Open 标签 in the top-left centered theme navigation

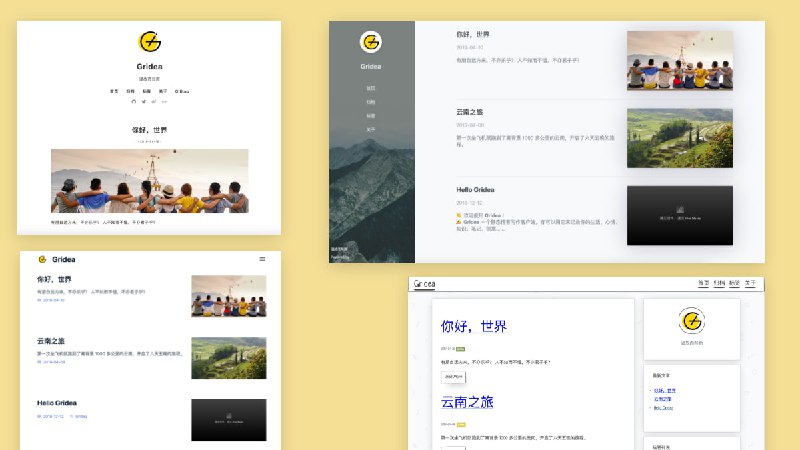point(147,91)
